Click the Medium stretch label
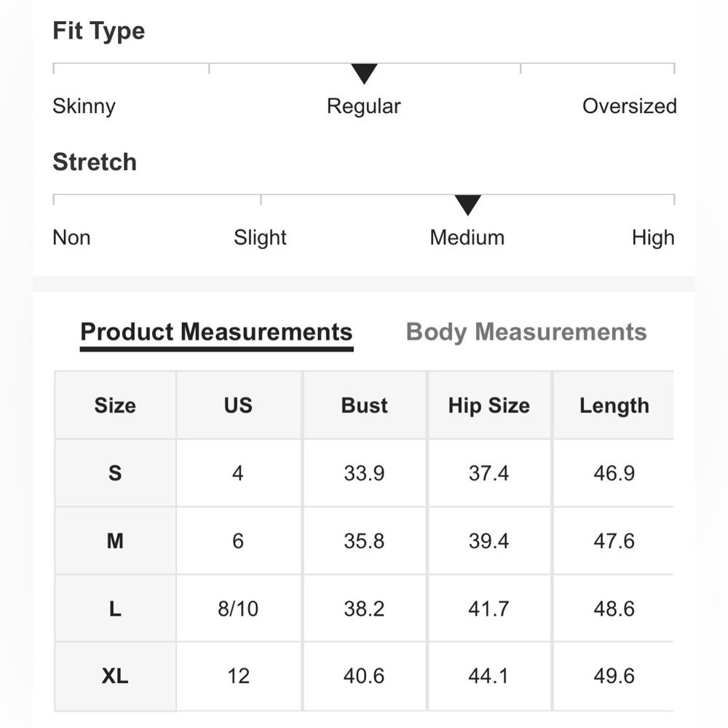The image size is (728, 728). (467, 238)
